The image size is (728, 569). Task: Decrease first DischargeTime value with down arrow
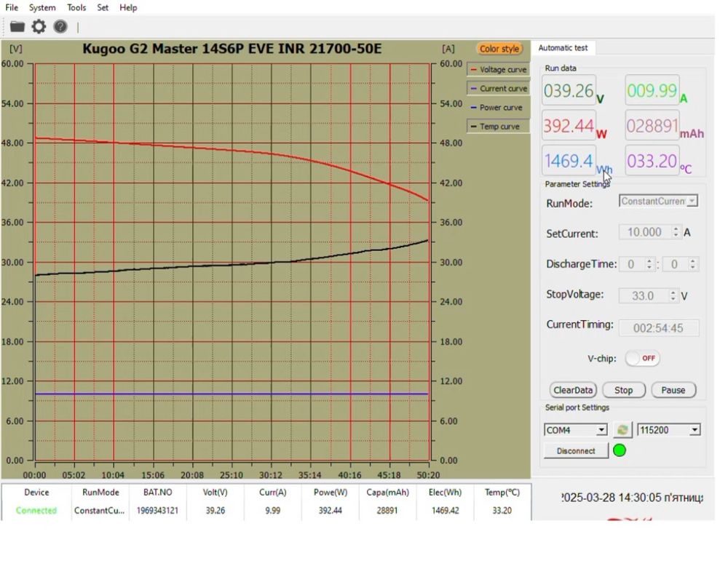coord(649,267)
